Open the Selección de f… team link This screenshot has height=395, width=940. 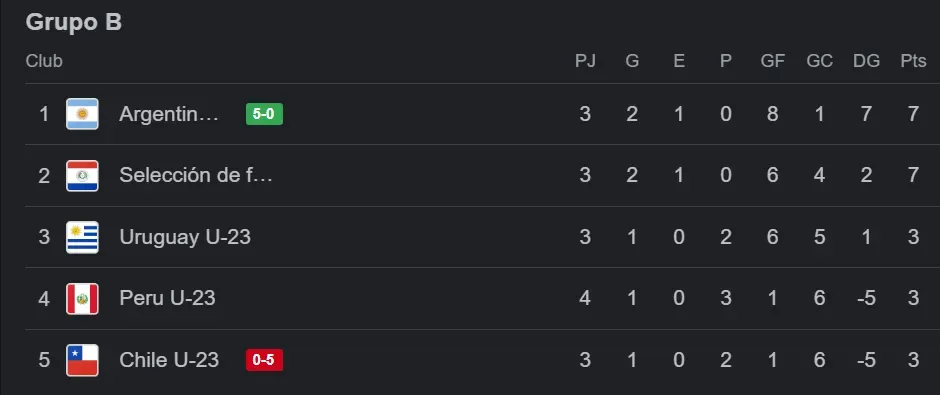[196, 175]
